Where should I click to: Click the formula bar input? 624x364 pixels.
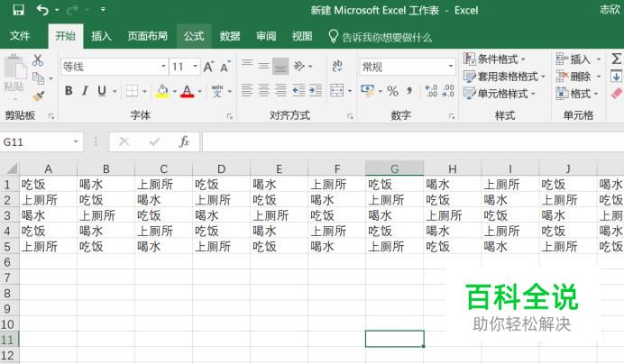coord(413,141)
